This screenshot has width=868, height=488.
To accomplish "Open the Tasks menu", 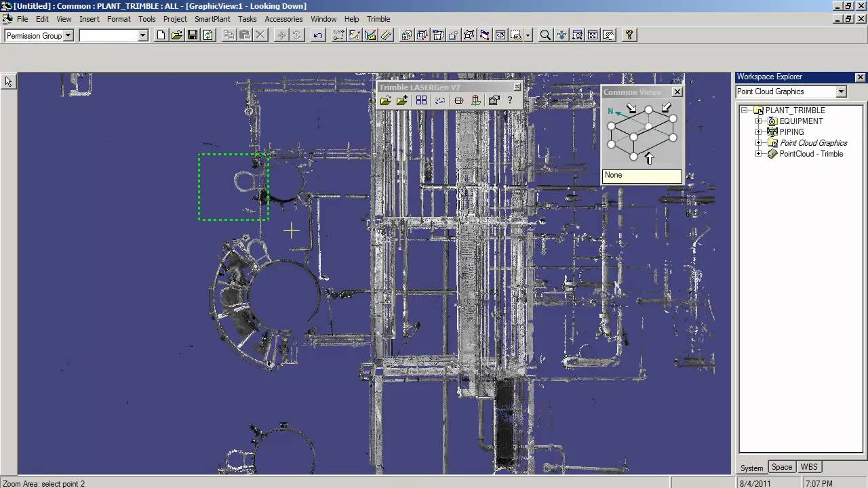I will [x=248, y=19].
